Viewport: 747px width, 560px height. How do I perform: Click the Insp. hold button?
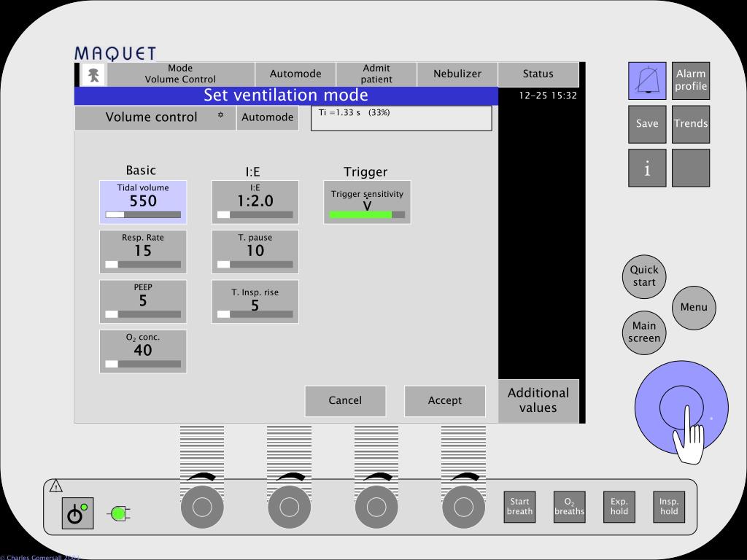(669, 507)
